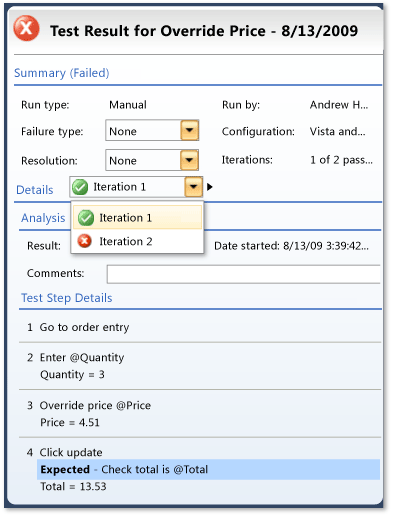394x516 pixels.
Task: Click the red failed icon beside Iteration 2
Action: [x=85, y=241]
